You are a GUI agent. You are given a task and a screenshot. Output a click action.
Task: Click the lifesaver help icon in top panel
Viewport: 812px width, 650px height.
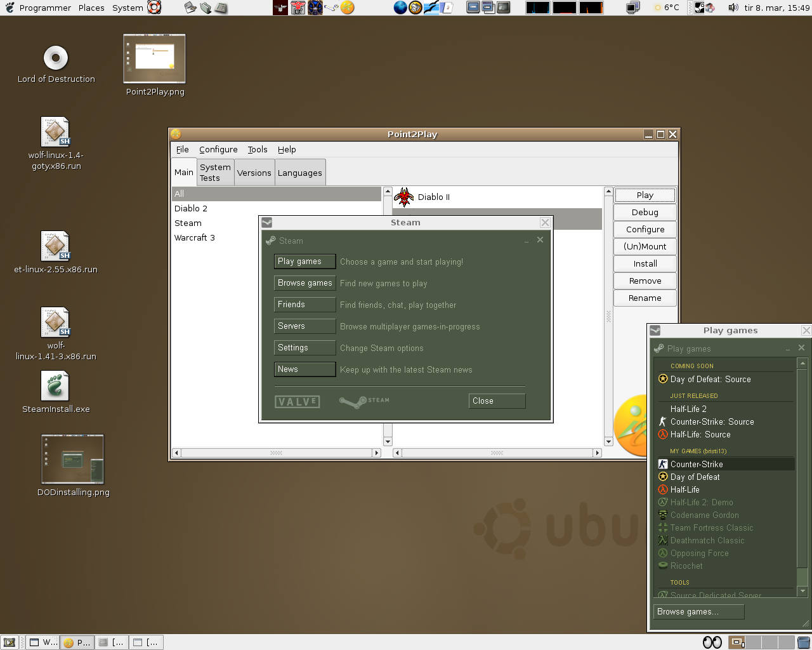[x=154, y=8]
